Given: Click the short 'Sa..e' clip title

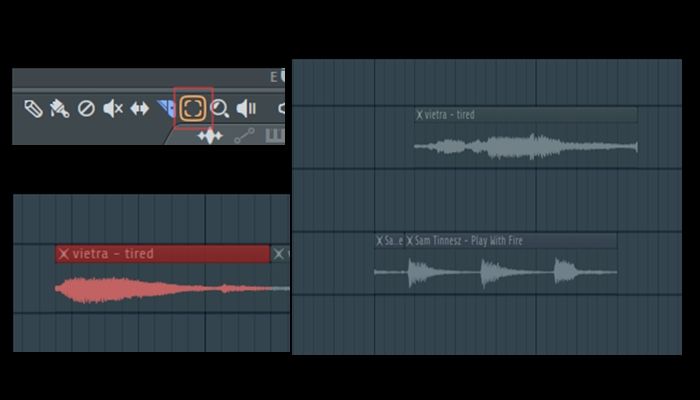Looking at the screenshot, I should pos(394,241).
